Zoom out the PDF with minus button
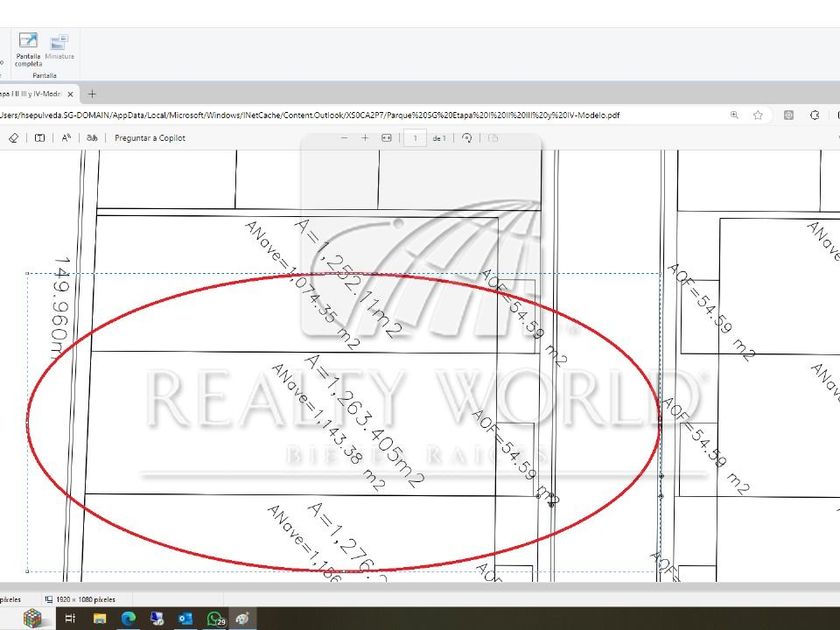Screen dimensions: 840x630 coord(343,138)
